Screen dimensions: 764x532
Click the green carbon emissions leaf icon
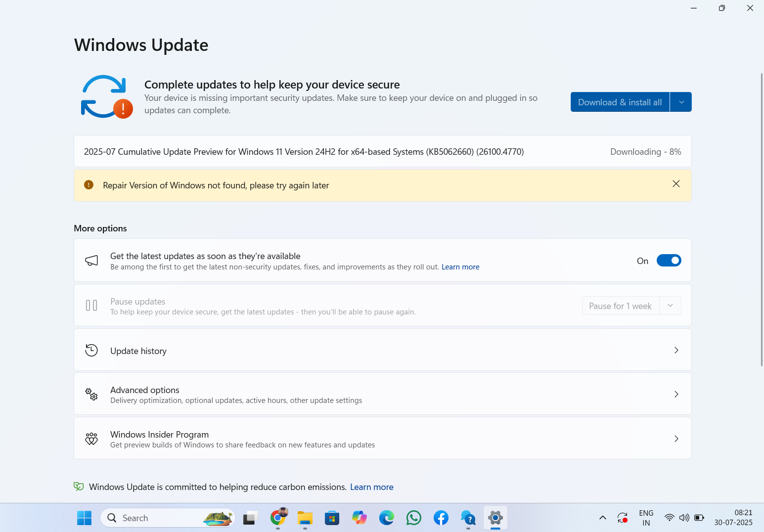(x=78, y=487)
